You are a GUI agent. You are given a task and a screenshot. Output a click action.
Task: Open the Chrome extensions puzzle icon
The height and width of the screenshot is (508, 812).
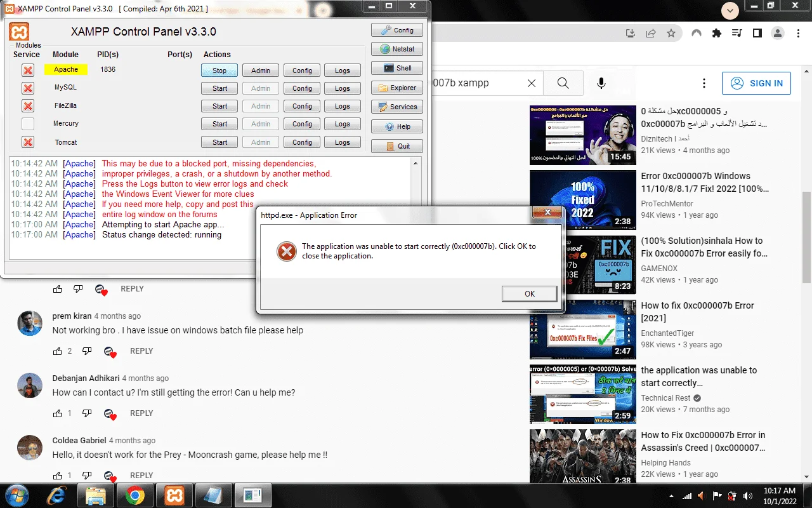coord(717,33)
